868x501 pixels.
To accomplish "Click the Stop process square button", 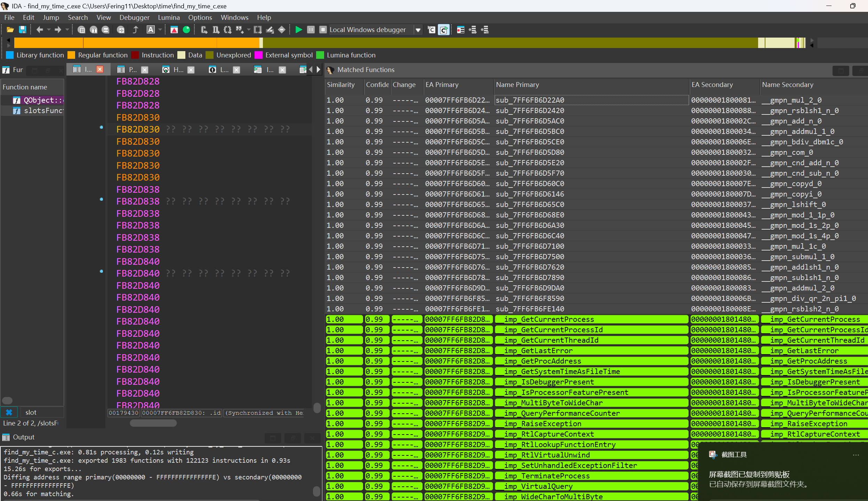I will click(x=323, y=30).
